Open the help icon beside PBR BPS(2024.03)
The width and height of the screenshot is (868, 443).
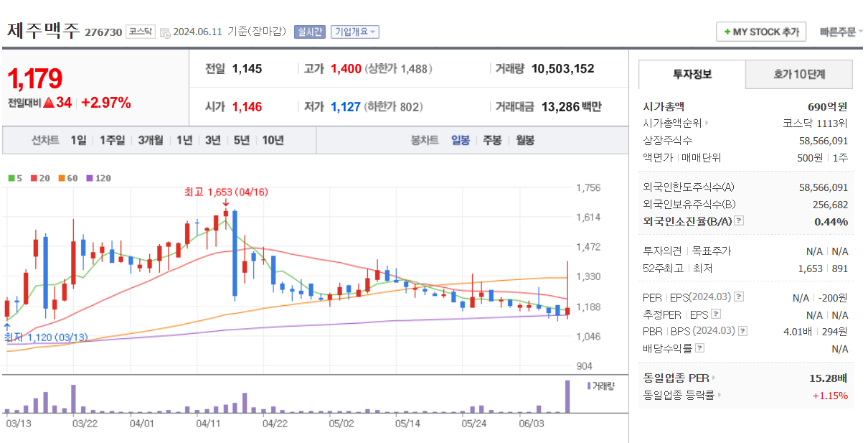[742, 331]
